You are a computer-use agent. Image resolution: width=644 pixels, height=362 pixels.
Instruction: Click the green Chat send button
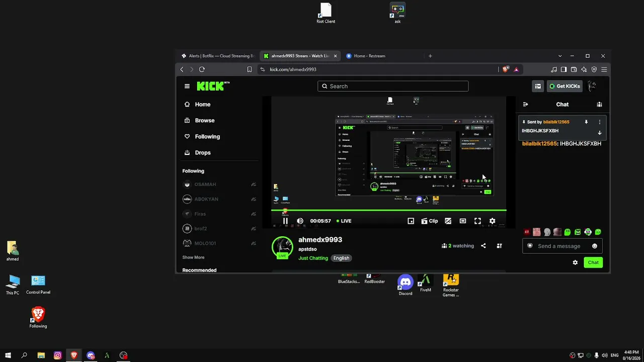click(x=593, y=262)
